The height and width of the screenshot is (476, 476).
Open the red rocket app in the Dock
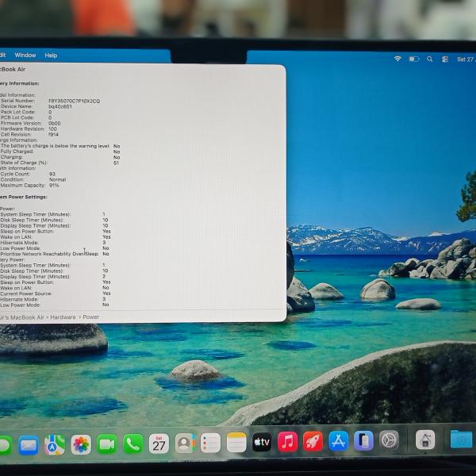point(313,441)
